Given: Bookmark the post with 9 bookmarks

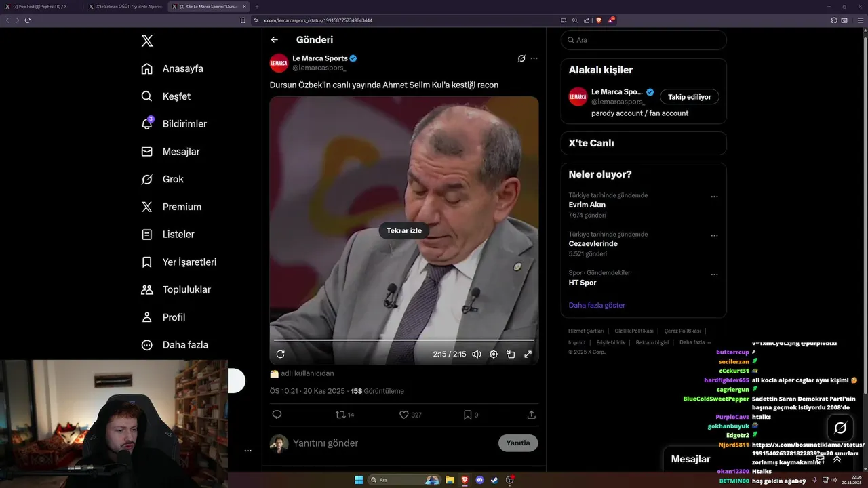Looking at the screenshot, I should click(x=471, y=415).
